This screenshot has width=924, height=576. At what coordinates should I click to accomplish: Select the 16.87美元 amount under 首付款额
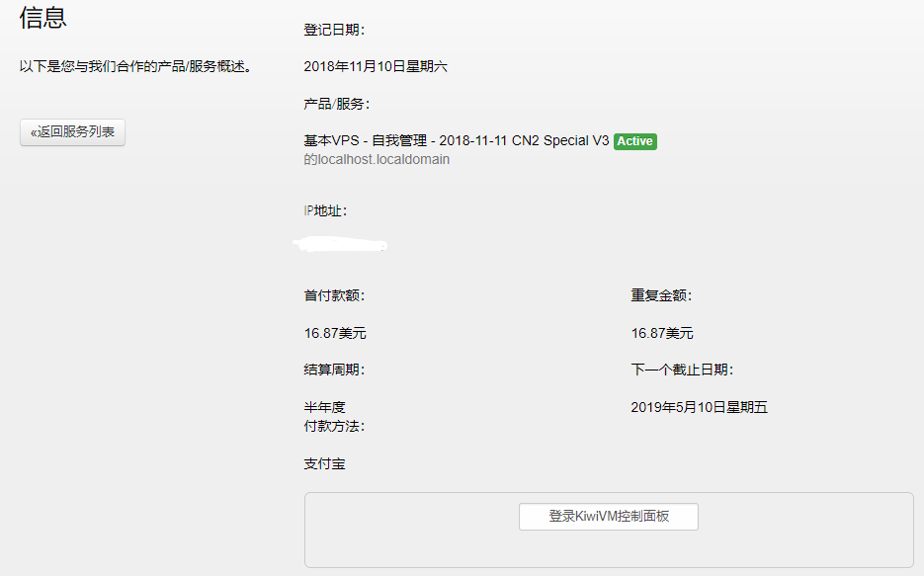click(x=335, y=333)
